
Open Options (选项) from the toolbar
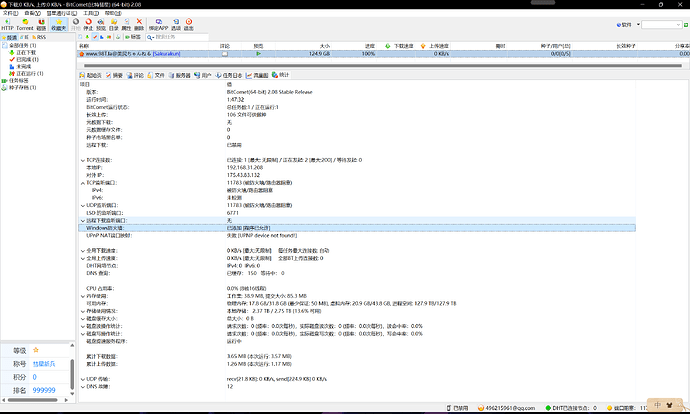176,24
